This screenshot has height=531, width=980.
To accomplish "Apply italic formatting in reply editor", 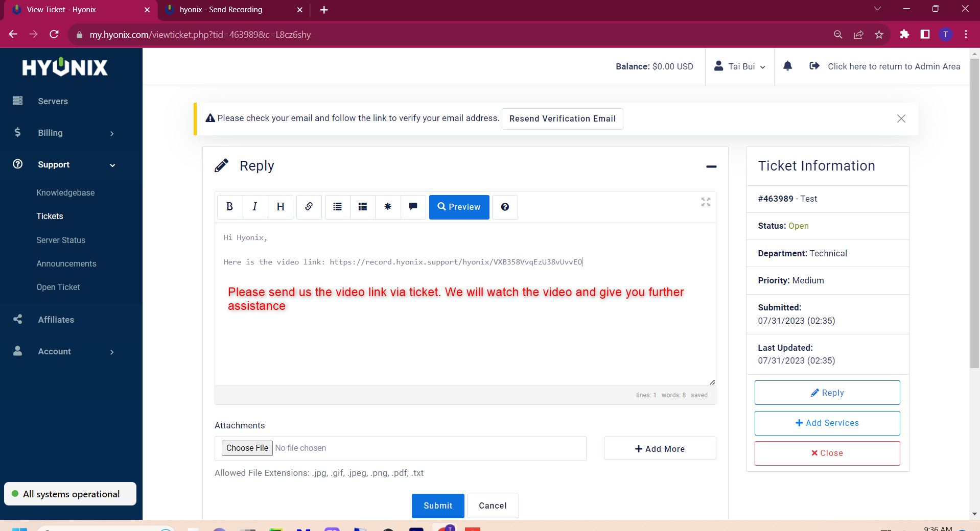I will click(x=254, y=207).
